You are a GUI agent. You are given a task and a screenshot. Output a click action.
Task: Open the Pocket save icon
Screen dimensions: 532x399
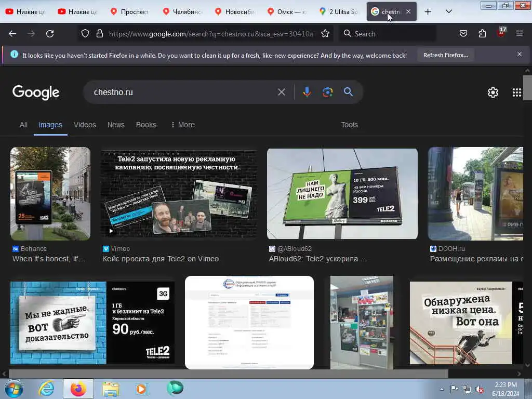pyautogui.click(x=463, y=33)
